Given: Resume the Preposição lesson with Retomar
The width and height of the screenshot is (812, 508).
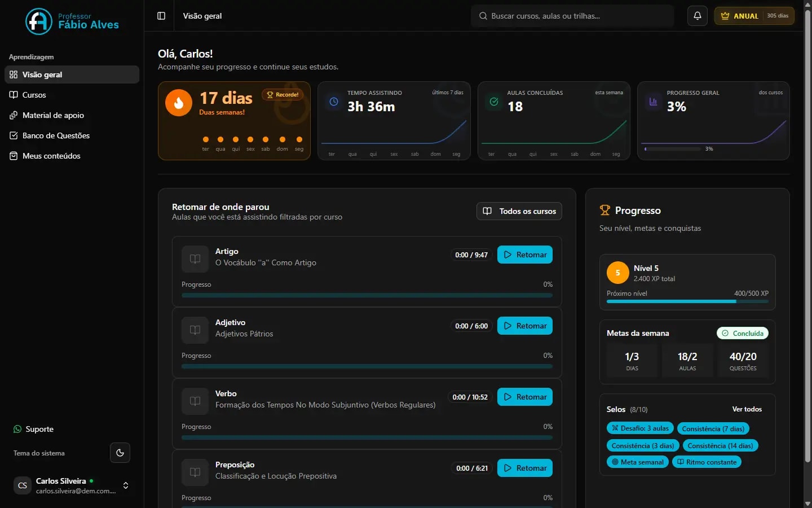Looking at the screenshot, I should [525, 468].
